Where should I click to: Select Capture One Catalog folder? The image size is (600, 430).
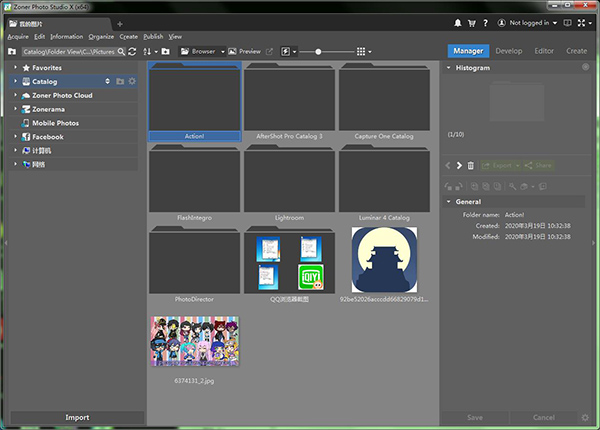(x=384, y=101)
